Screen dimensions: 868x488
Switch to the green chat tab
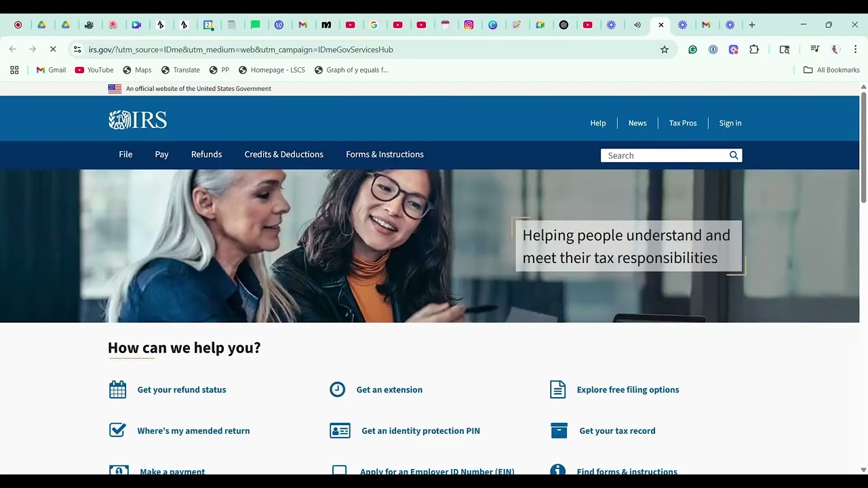(x=255, y=25)
